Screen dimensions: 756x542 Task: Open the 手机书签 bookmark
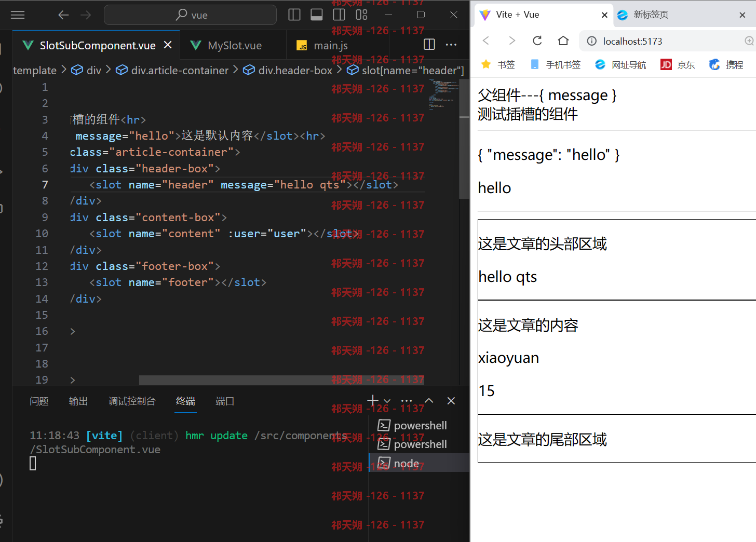pos(555,64)
